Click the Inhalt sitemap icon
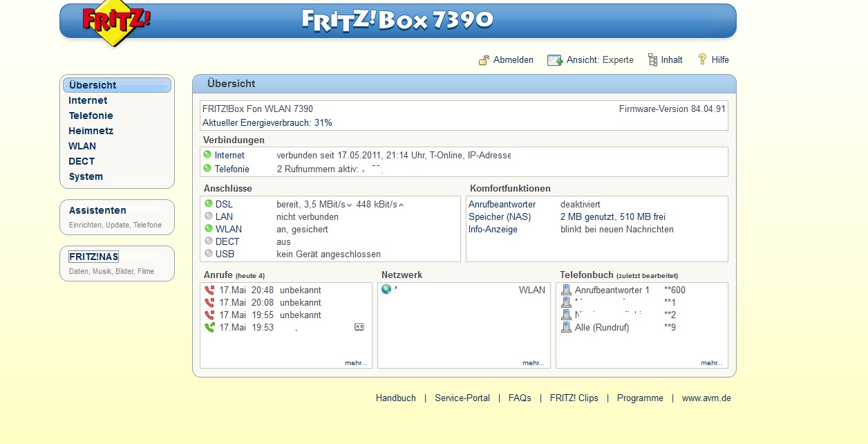This screenshot has height=444, width=868. point(652,60)
